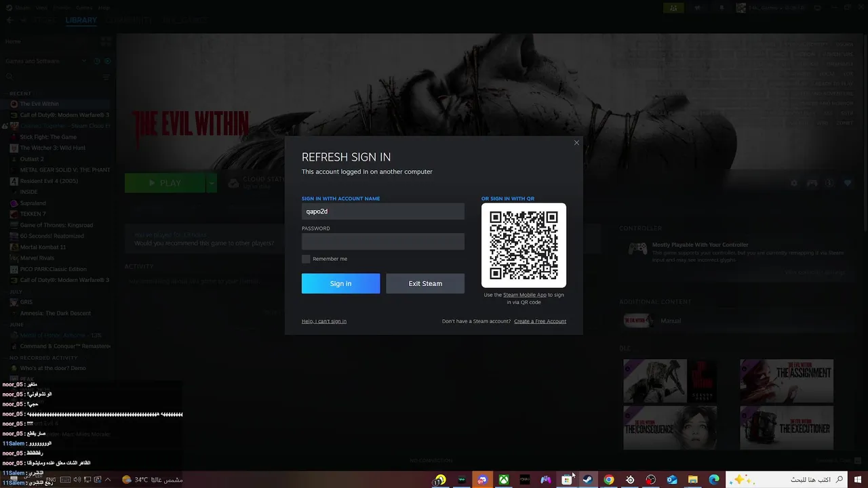The height and width of the screenshot is (488, 868).
Task: Show hidden system tray icons chevron
Action: click(107, 480)
